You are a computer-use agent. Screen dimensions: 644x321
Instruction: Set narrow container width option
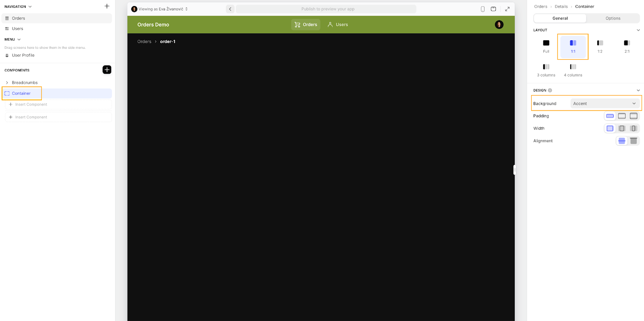coord(634,128)
